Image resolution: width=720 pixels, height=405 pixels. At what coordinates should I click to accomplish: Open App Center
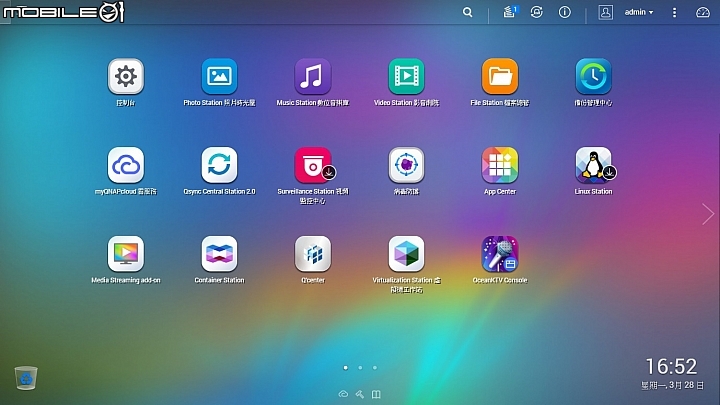click(x=500, y=165)
